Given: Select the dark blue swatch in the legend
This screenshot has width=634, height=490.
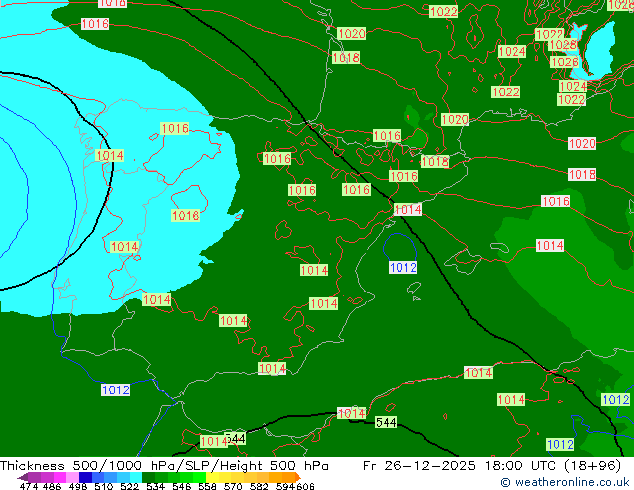Looking at the screenshot, I should tap(85, 477).
